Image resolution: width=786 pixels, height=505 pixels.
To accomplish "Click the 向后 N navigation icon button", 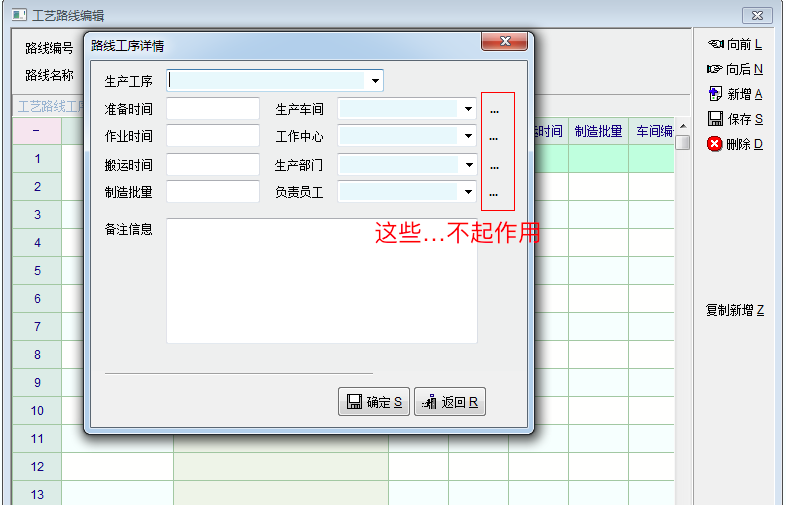I will pos(715,69).
